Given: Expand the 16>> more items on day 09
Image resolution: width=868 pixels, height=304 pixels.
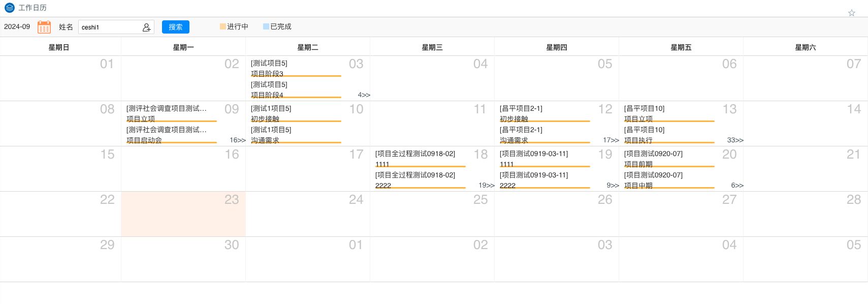Looking at the screenshot, I should (237, 140).
